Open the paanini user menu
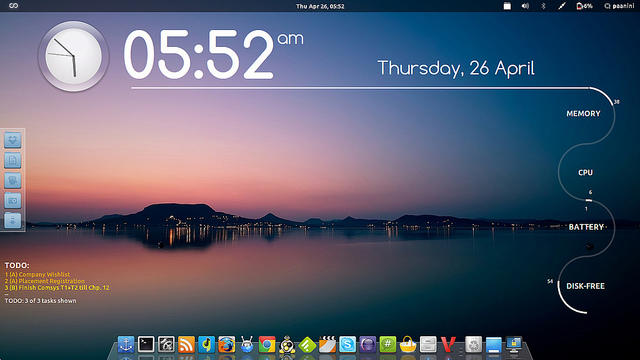This screenshot has height=360, width=640. (619, 6)
